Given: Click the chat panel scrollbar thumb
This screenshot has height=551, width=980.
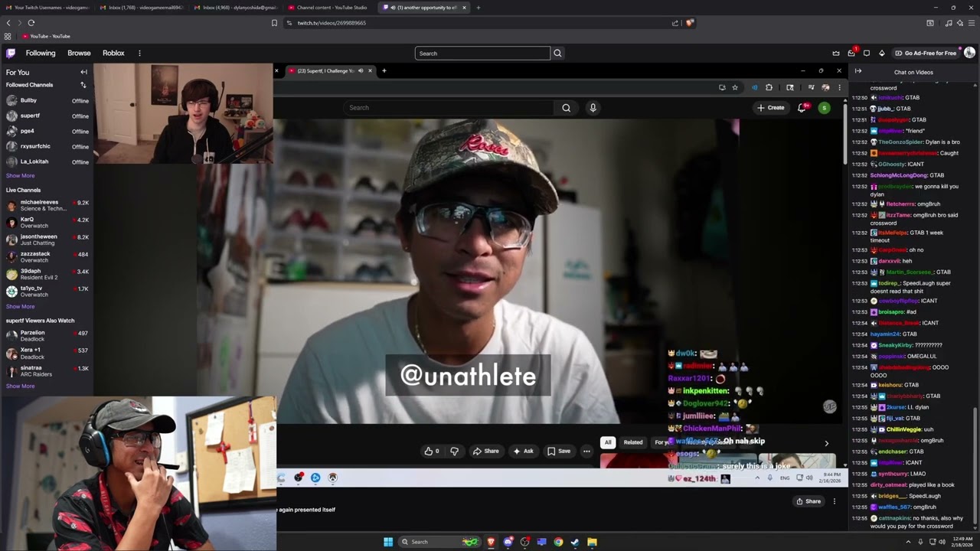Looking at the screenshot, I should tap(975, 469).
